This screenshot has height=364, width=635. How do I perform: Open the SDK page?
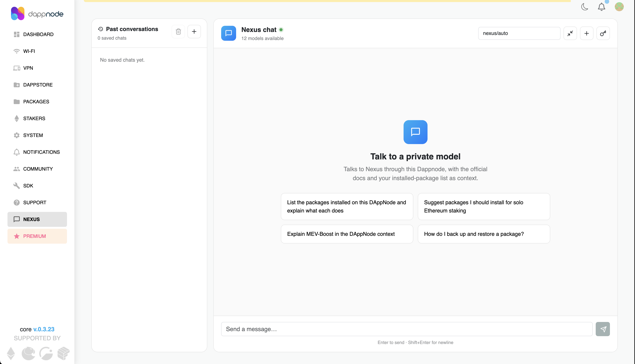tap(37, 186)
